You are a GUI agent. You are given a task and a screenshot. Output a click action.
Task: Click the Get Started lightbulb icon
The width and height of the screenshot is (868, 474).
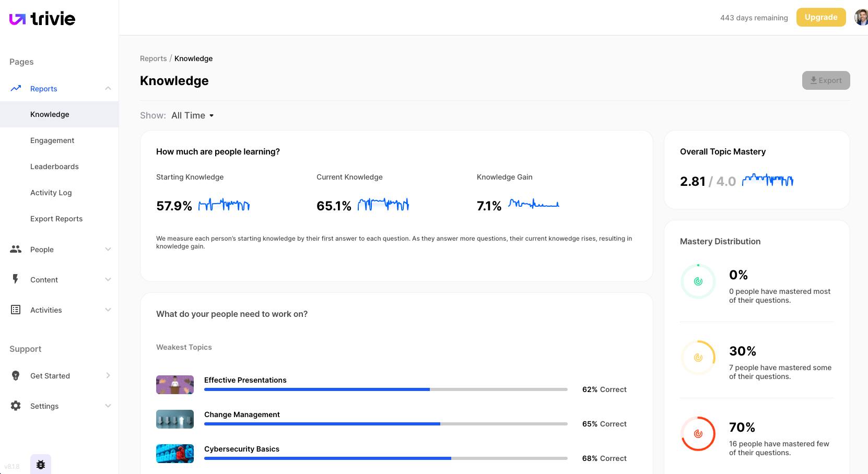(16, 375)
